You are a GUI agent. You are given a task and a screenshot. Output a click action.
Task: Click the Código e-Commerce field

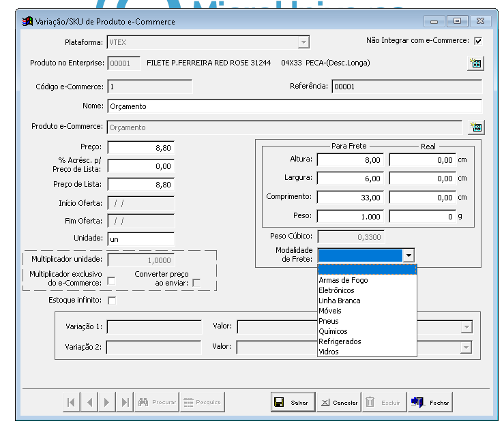(x=150, y=87)
